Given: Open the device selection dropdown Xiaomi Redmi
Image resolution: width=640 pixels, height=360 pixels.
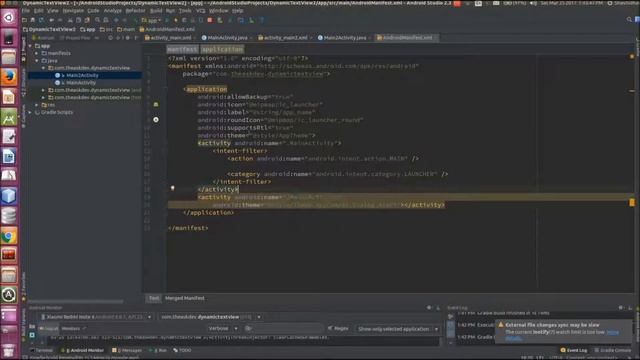Looking at the screenshot, I should [96, 317].
